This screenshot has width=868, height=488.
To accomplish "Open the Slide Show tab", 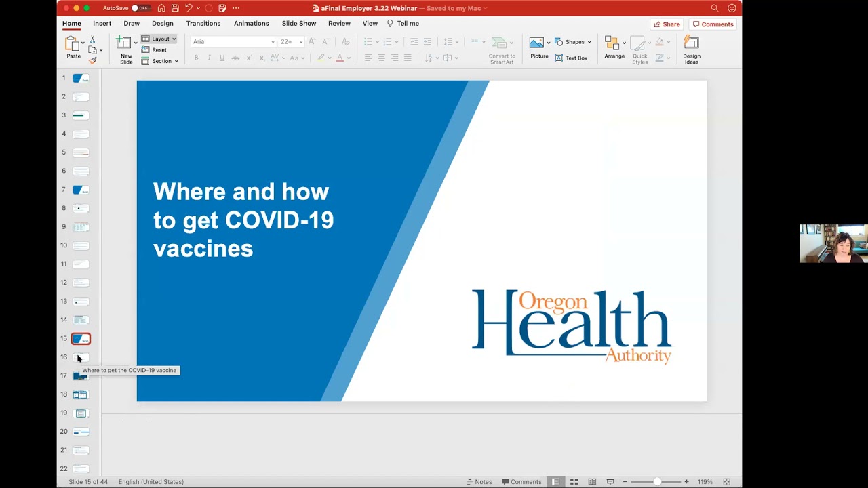I will coord(299,23).
